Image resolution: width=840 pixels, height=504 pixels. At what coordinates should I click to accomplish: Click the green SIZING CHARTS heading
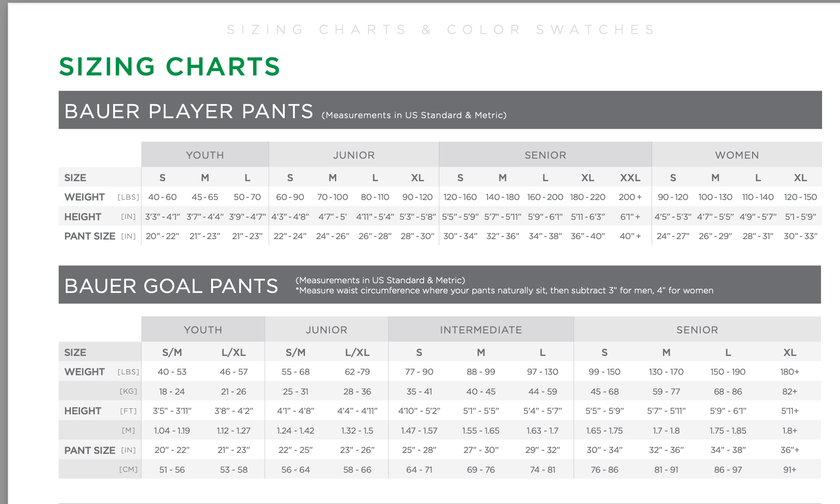169,66
